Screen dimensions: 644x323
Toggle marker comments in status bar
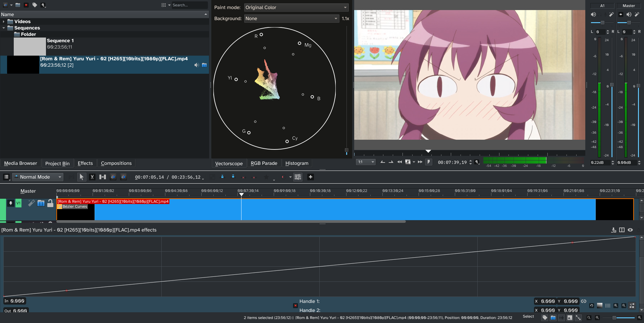click(x=570, y=318)
